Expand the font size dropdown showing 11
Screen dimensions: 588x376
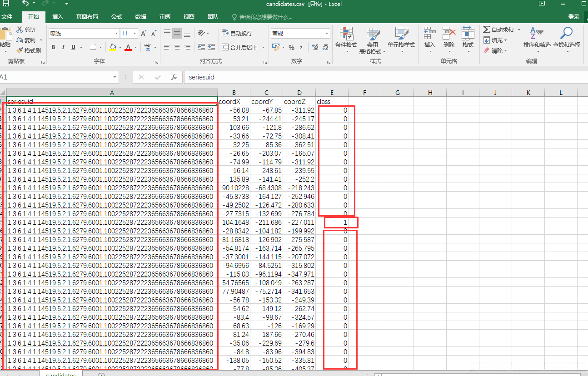pos(135,33)
